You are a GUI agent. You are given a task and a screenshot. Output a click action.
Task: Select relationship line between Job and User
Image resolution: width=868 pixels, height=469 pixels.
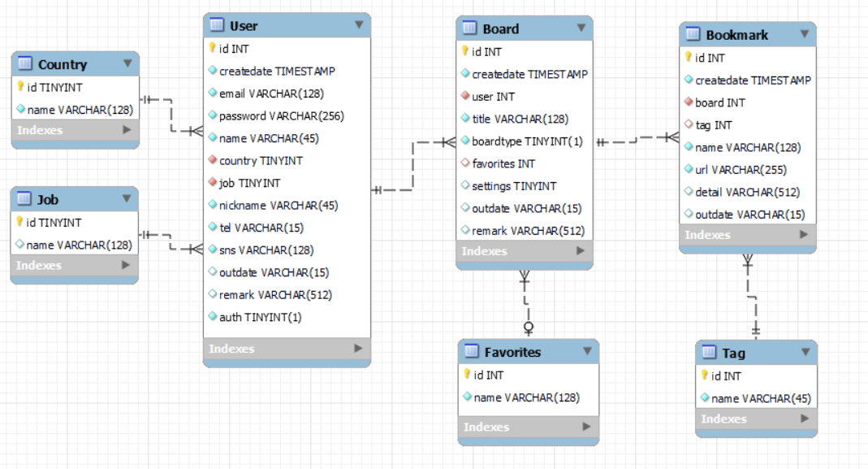(171, 242)
